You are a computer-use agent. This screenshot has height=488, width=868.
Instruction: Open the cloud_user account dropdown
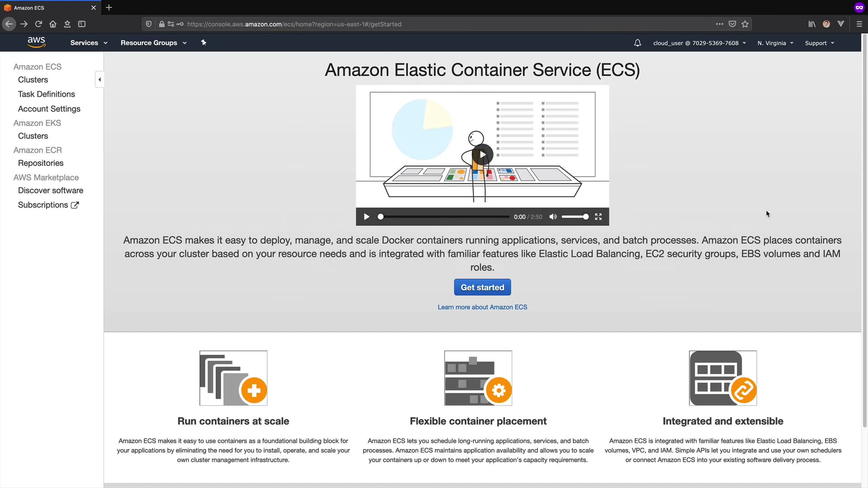(699, 43)
